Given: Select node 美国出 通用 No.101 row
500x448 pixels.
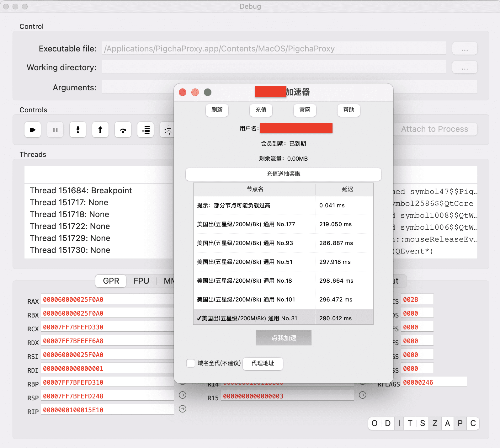Looking at the screenshot, I should coord(283,300).
